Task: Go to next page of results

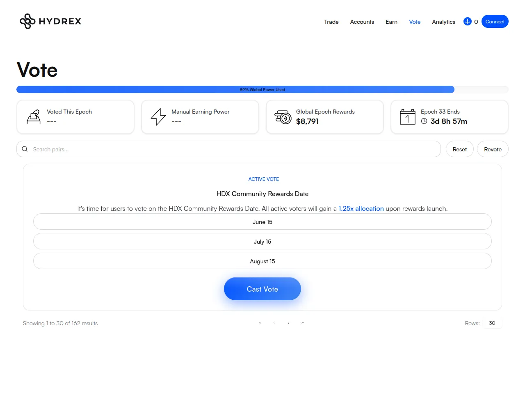Action: point(289,323)
